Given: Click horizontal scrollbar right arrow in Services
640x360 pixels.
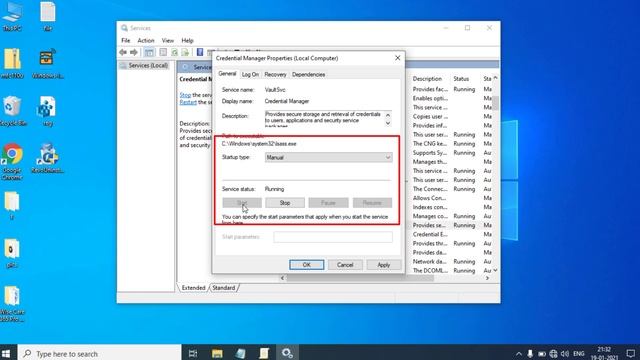Looking at the screenshot, I should [x=487, y=278].
